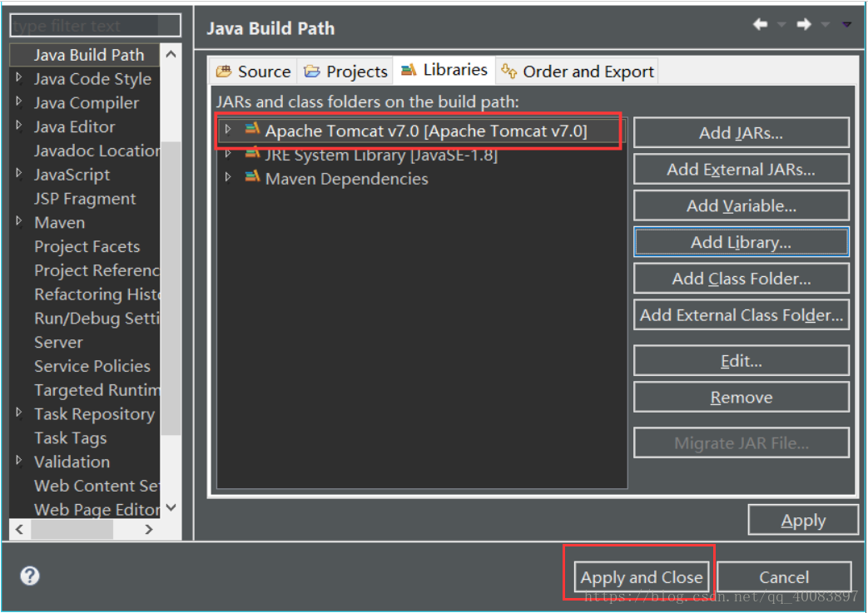
Task: Select the Maven Dependencies library entry
Action: tap(346, 178)
